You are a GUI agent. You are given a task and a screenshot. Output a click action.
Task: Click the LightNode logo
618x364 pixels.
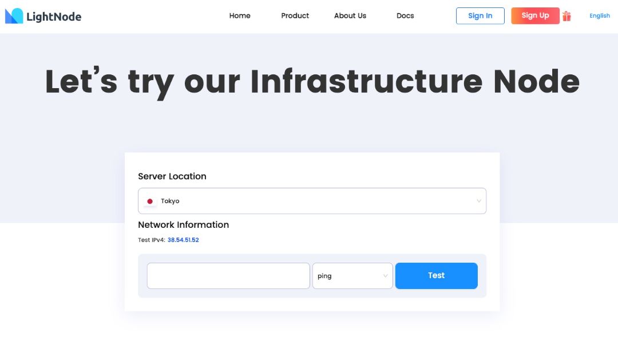pos(43,15)
